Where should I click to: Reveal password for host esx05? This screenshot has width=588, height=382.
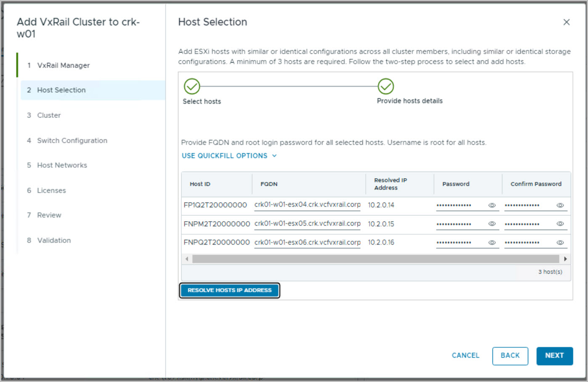[x=492, y=224]
